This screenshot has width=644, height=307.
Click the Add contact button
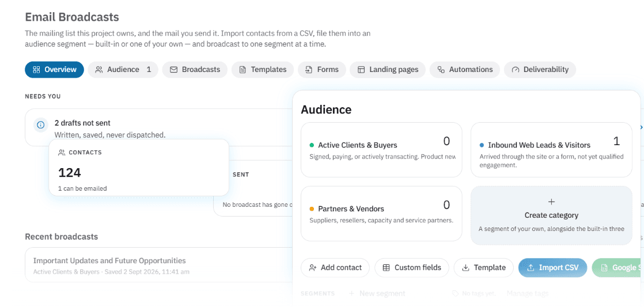[x=335, y=268]
